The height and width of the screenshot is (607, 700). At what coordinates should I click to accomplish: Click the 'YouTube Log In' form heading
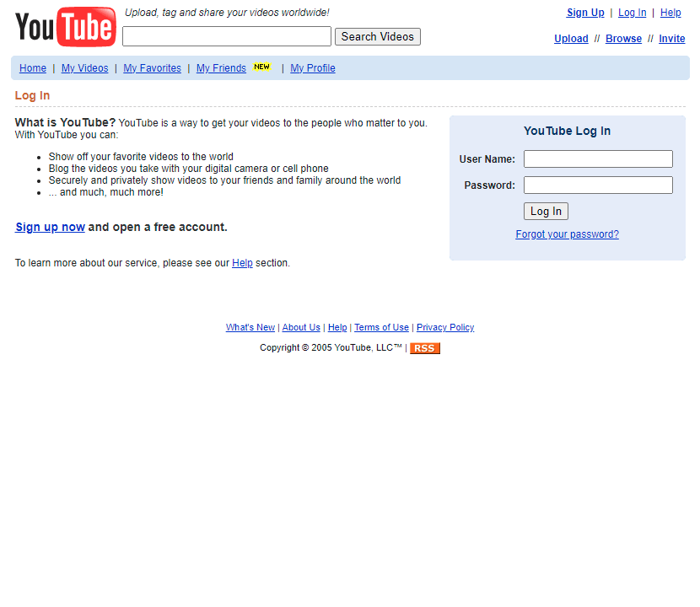click(x=567, y=131)
